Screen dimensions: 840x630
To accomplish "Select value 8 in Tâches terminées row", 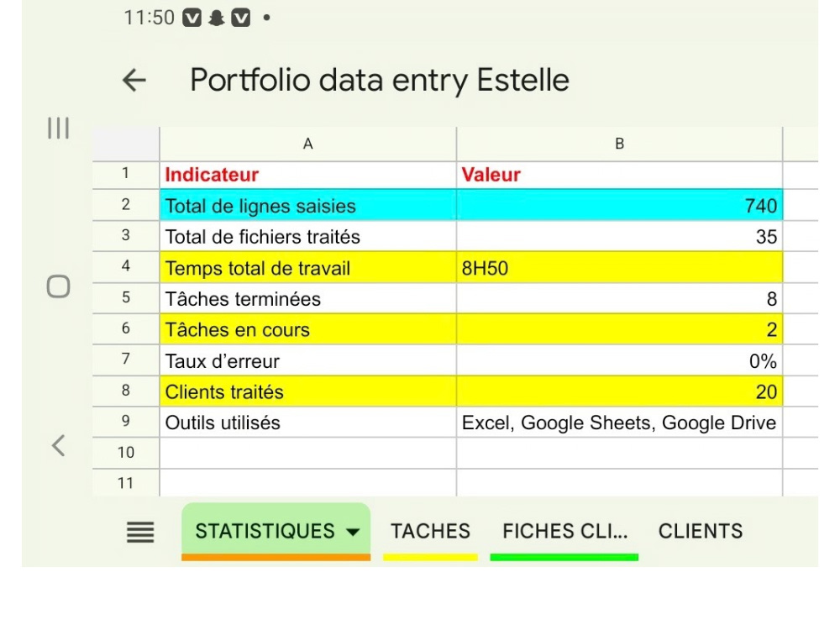I will point(620,298).
